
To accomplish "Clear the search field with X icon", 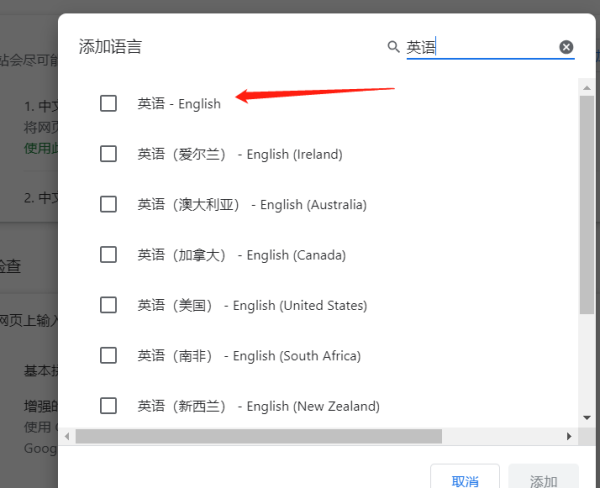I will point(566,47).
